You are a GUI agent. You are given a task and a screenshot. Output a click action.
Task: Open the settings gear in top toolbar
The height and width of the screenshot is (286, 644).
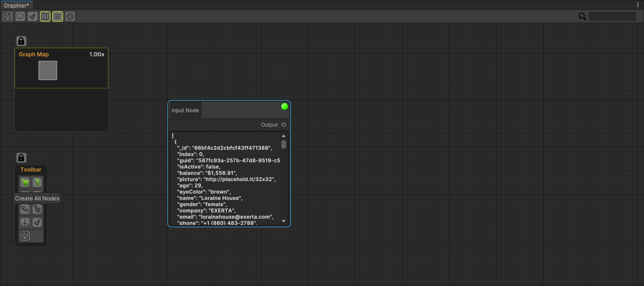click(x=70, y=16)
